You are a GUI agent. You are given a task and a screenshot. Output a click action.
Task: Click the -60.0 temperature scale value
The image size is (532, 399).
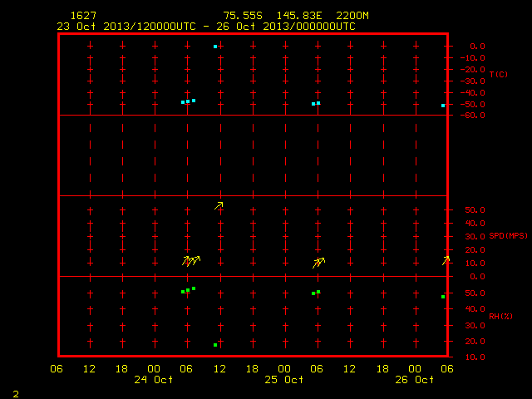pyautogui.click(x=473, y=116)
